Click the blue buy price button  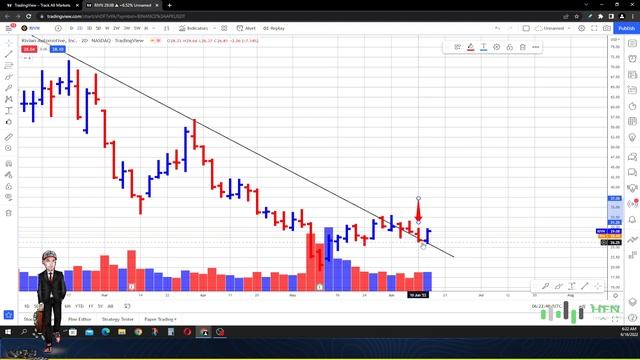pyautogui.click(x=58, y=49)
